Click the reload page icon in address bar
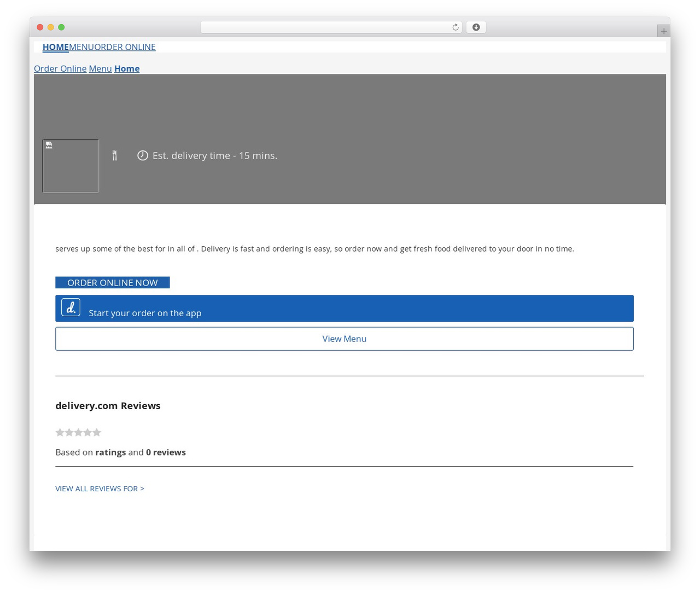 click(455, 27)
